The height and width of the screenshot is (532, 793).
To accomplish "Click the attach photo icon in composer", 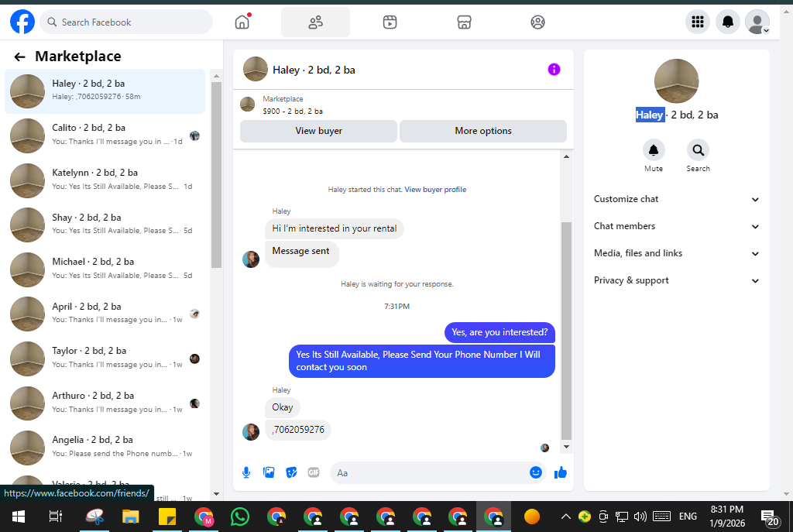I will pyautogui.click(x=269, y=473).
